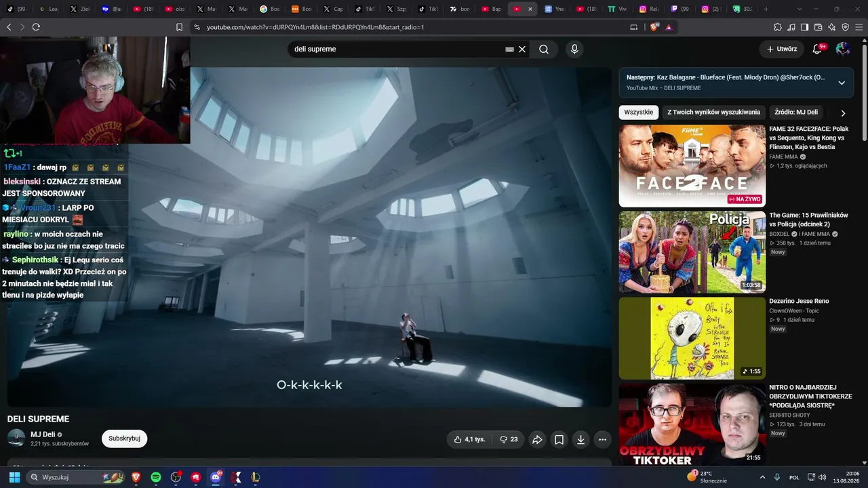Open The Game: 15 Prawilniaków thumbnail
The image size is (868, 488).
(x=692, y=252)
